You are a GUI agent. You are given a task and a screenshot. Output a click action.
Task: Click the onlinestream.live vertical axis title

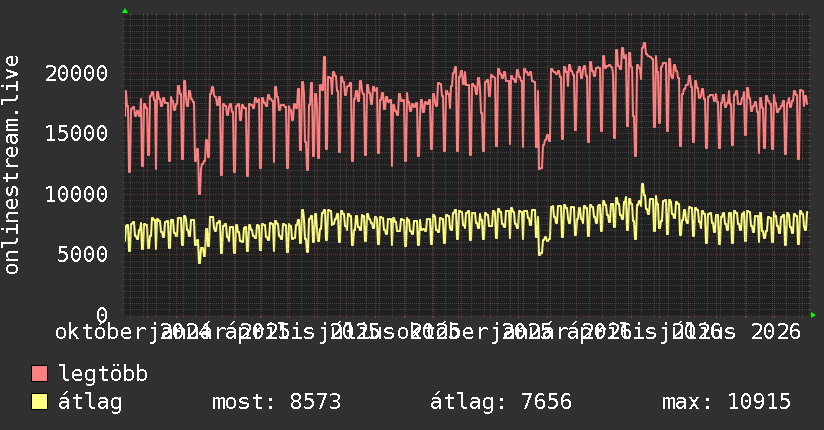click(12, 165)
